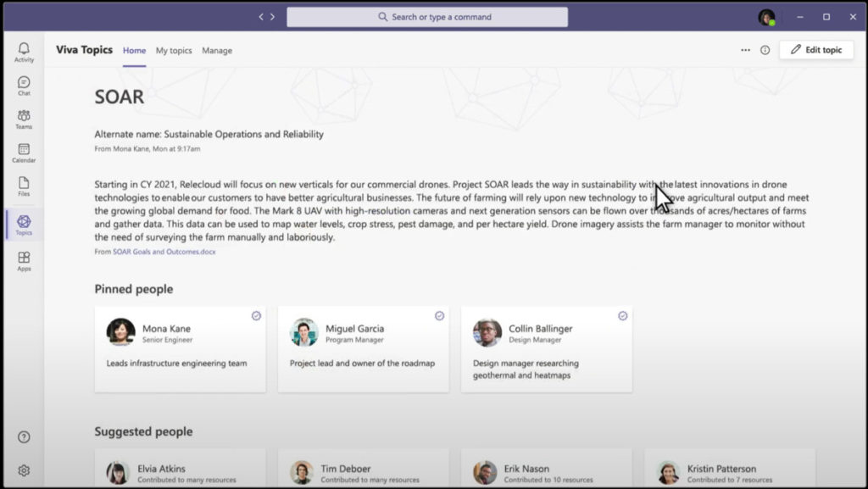Click 'Design manager researching geothermal and heatmaps'

click(x=526, y=369)
